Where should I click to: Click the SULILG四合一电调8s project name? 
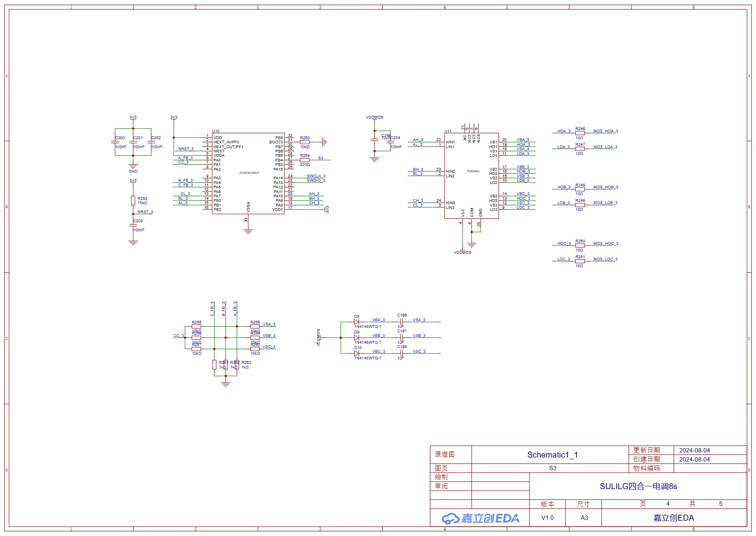coord(638,486)
